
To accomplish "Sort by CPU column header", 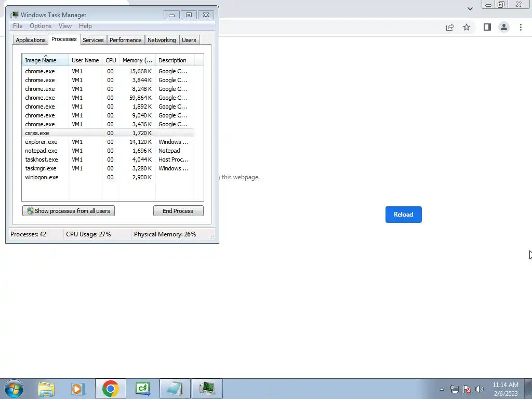I will click(111, 60).
